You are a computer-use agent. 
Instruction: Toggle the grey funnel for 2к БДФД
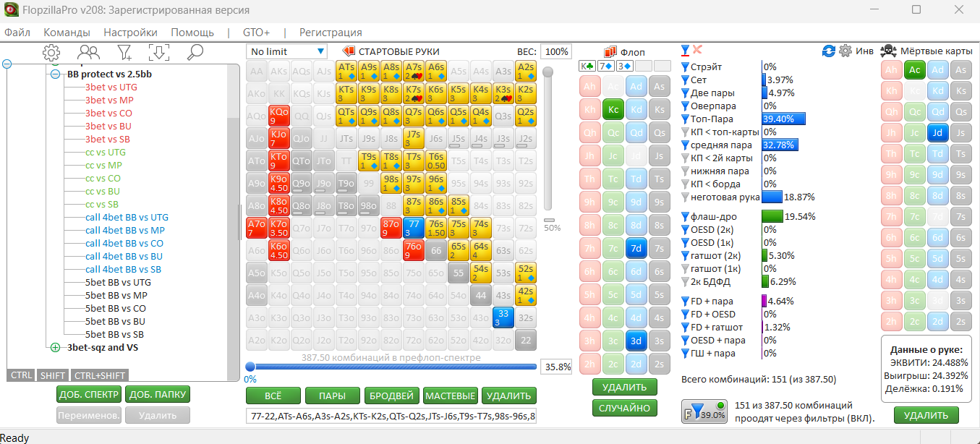point(686,281)
